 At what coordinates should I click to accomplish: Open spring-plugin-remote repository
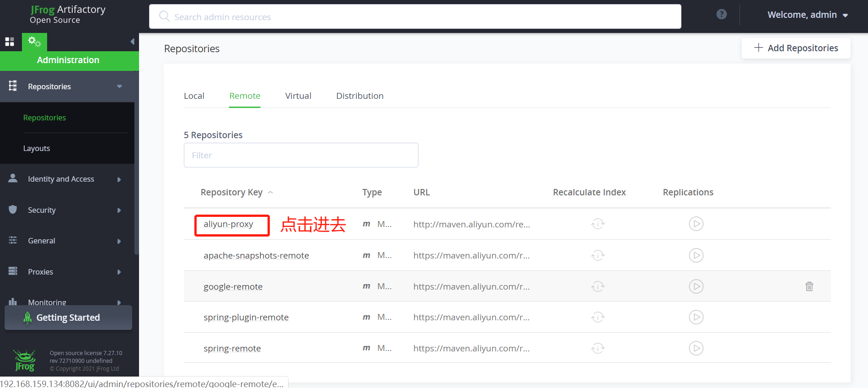pos(246,317)
